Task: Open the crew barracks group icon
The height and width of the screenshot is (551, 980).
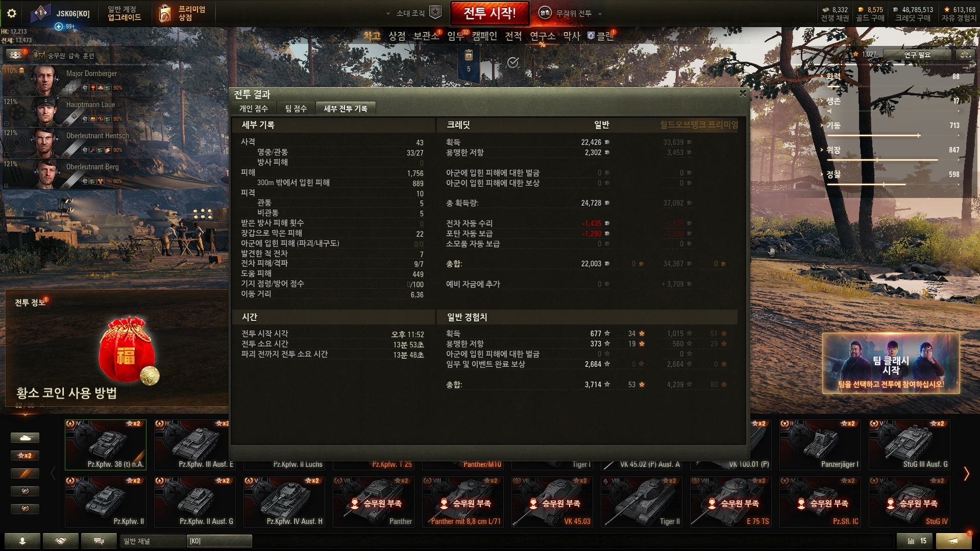Action: [x=15, y=55]
